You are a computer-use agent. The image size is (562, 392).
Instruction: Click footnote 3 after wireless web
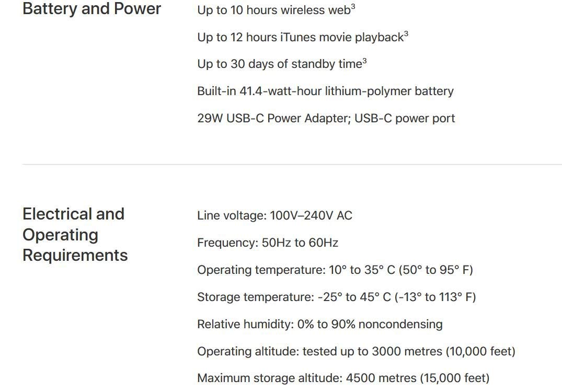click(353, 7)
